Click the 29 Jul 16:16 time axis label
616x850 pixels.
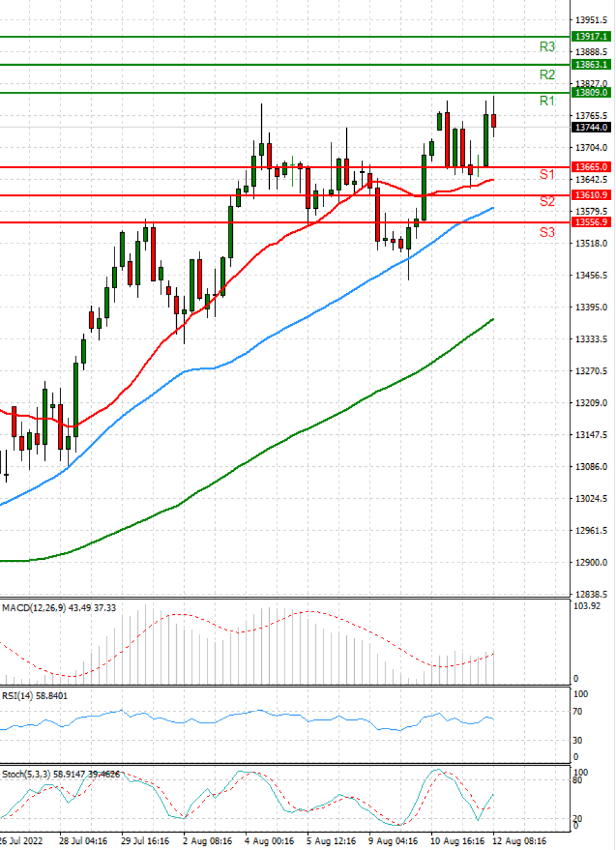[145, 841]
